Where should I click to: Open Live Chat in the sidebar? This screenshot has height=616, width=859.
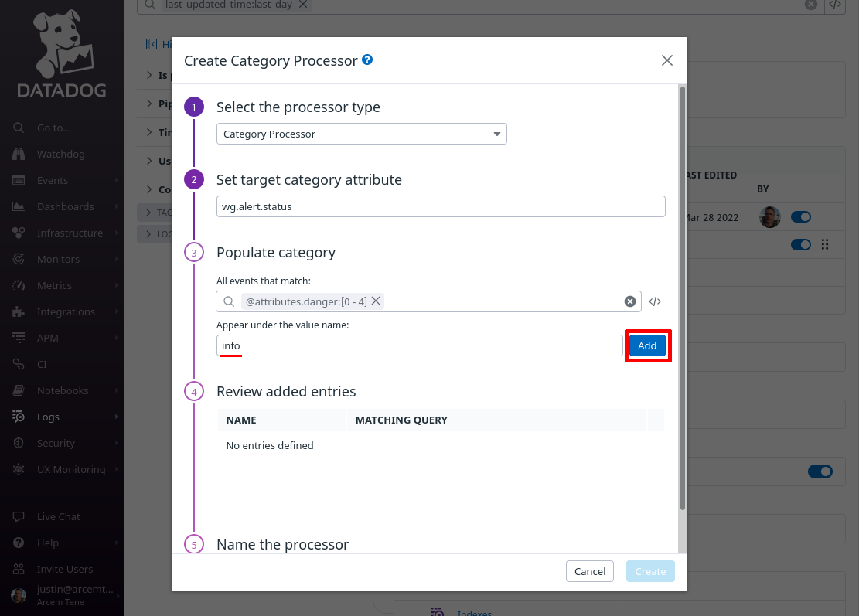click(59, 516)
